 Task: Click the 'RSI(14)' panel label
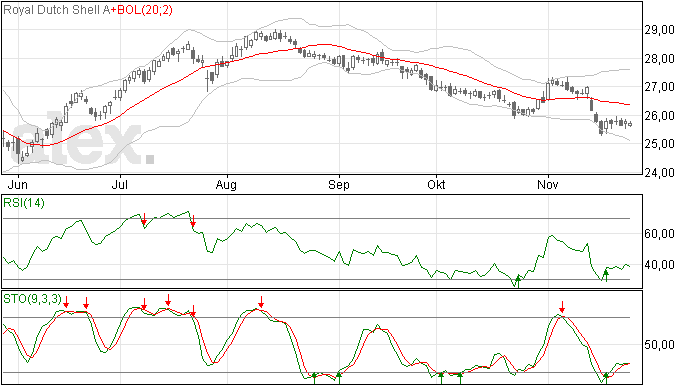tap(24, 203)
